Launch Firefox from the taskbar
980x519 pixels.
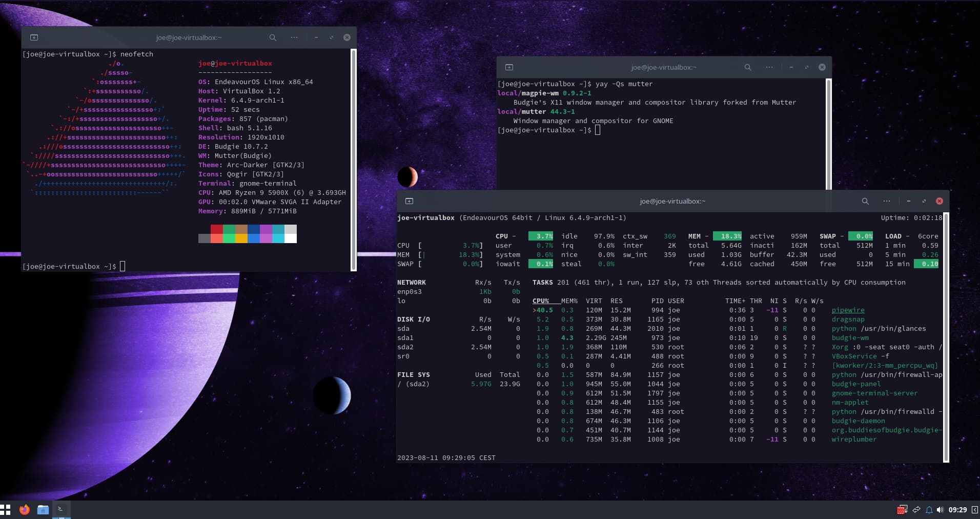[25, 510]
